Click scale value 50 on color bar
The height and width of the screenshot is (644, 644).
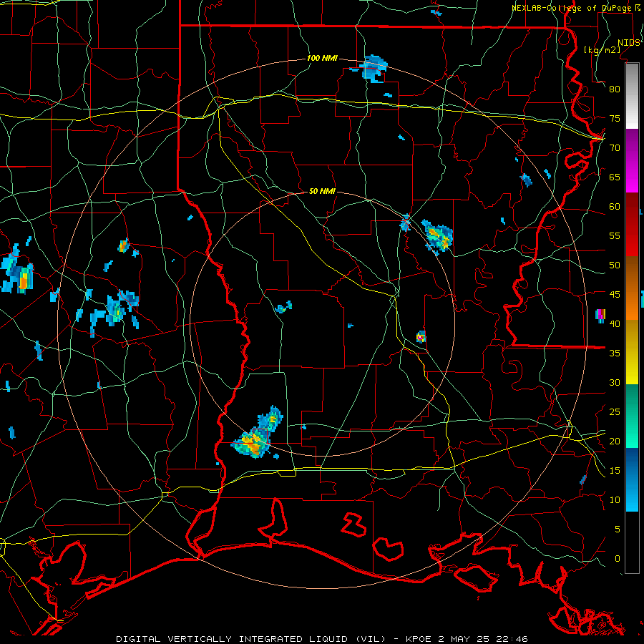coord(615,265)
